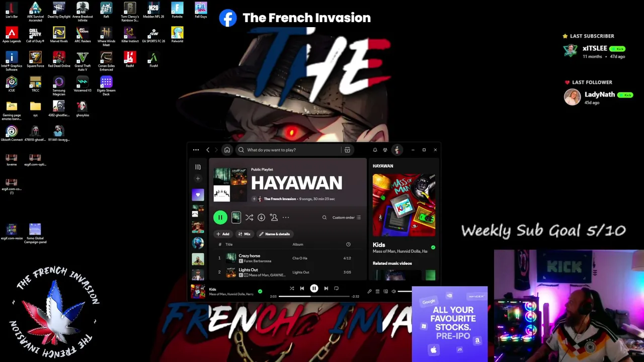Select the Ubisoft Connect desktop icon
644x362 pixels.
[x=12, y=133]
